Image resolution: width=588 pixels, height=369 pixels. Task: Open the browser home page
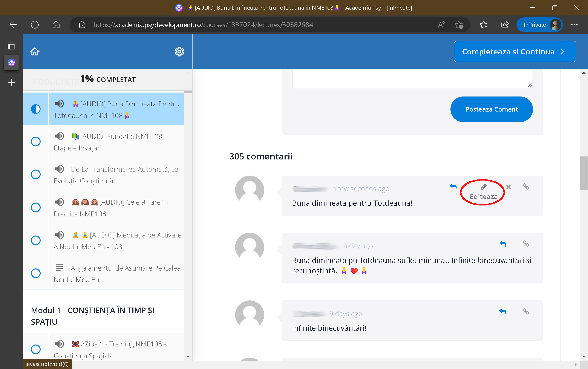click(x=56, y=25)
